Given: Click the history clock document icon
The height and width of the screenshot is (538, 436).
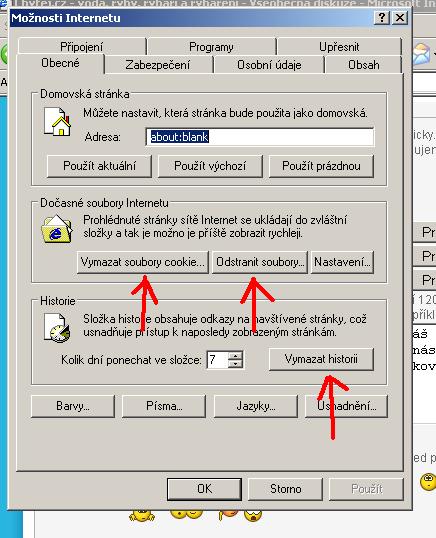Looking at the screenshot, I should coord(57,328).
